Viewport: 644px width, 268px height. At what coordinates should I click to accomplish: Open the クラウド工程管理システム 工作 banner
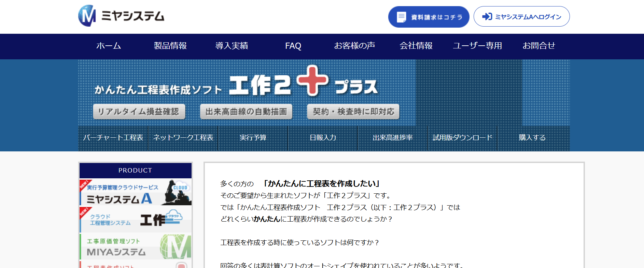136,220
